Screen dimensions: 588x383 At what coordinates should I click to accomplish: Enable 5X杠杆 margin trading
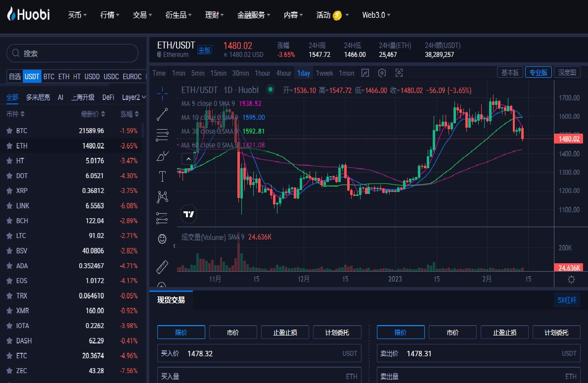567,300
